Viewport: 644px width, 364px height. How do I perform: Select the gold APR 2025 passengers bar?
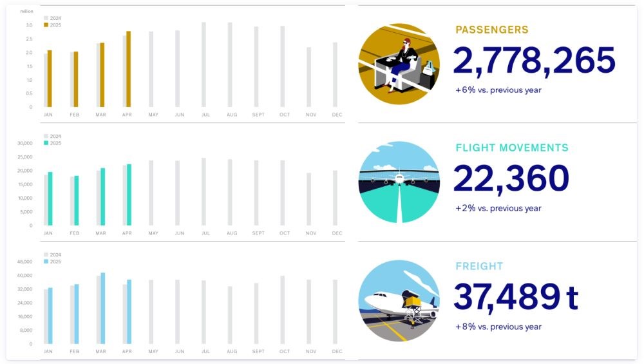[129, 69]
